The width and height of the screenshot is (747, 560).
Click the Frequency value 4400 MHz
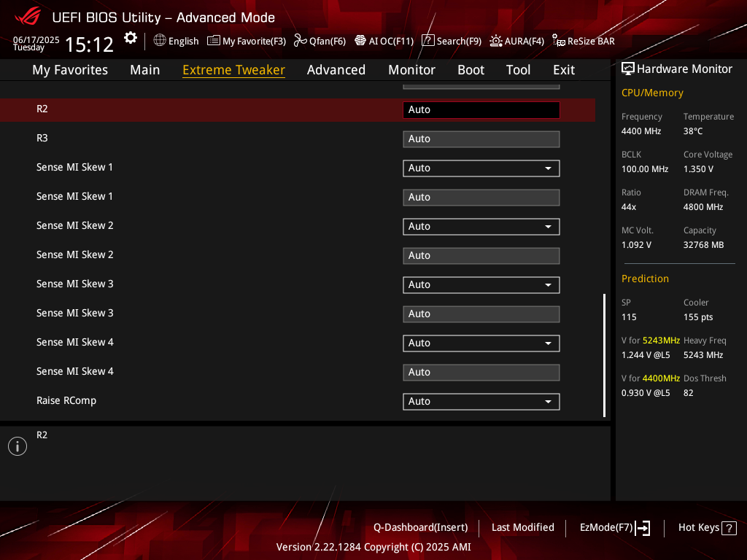[x=641, y=131]
